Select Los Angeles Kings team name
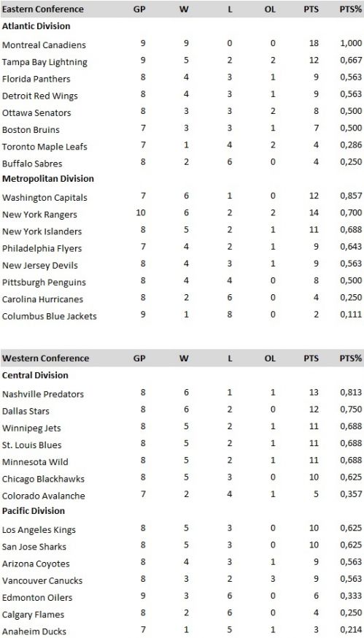364x638 pixels. (x=39, y=529)
